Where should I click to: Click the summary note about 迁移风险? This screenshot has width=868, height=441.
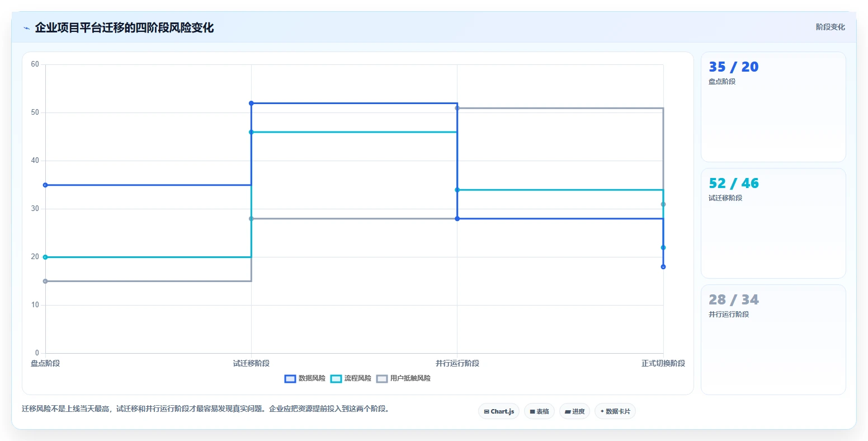pyautogui.click(x=206, y=409)
